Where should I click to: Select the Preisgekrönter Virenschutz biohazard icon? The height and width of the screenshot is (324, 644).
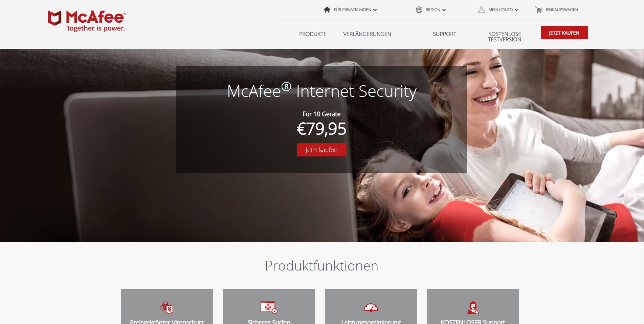pos(167,307)
